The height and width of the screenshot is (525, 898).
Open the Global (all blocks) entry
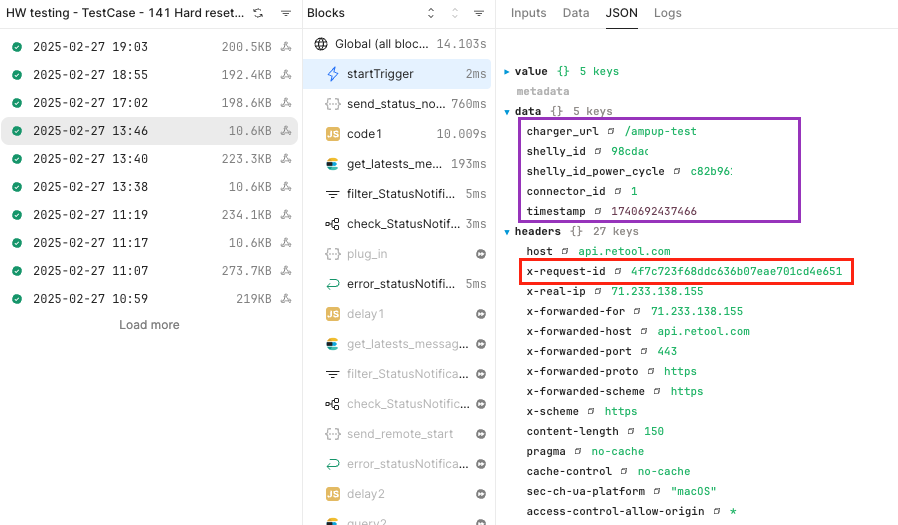pos(399,44)
